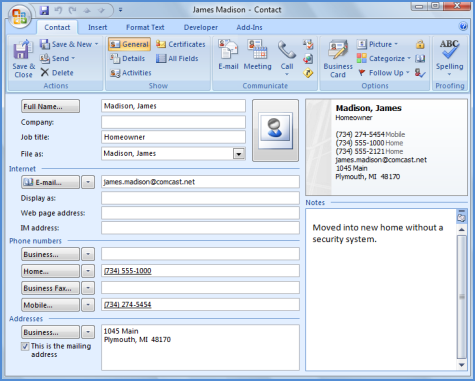Image resolution: width=475 pixels, height=381 pixels.
Task: Click the Office orb button
Action: (x=20, y=16)
